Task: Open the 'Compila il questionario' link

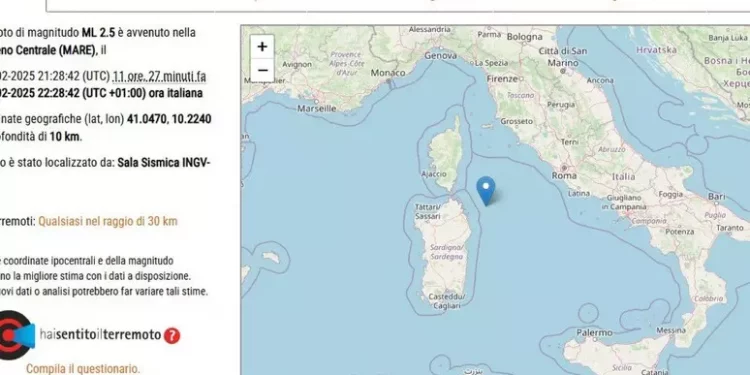Action: click(x=83, y=369)
